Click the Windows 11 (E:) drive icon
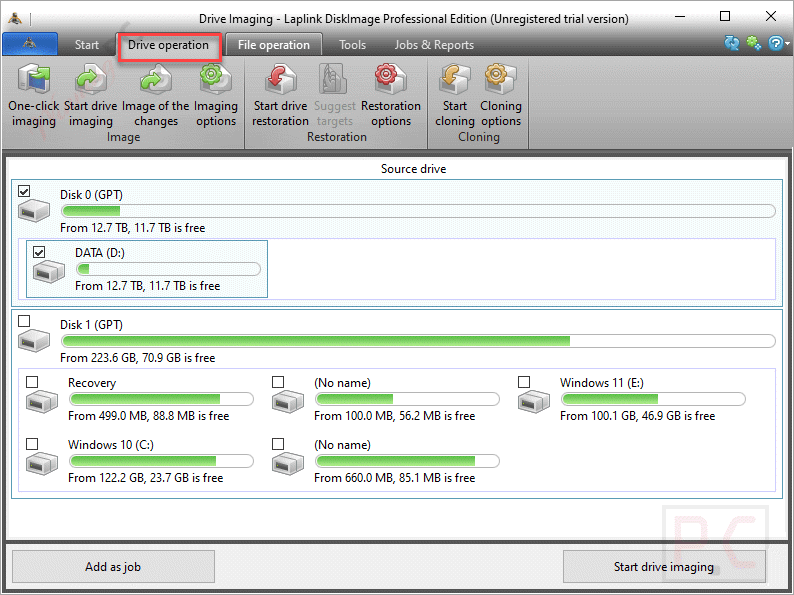Image resolution: width=794 pixels, height=595 pixels. coord(534,402)
